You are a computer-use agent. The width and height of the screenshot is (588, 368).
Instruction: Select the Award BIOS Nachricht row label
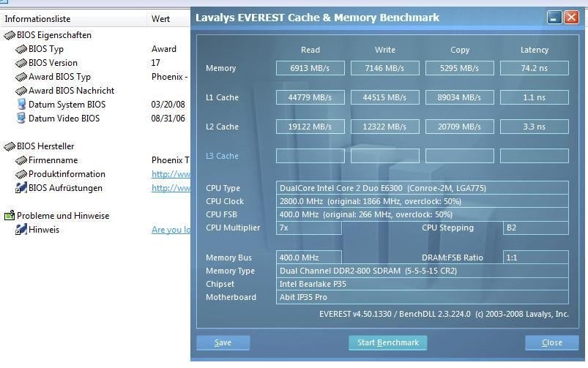point(71,91)
